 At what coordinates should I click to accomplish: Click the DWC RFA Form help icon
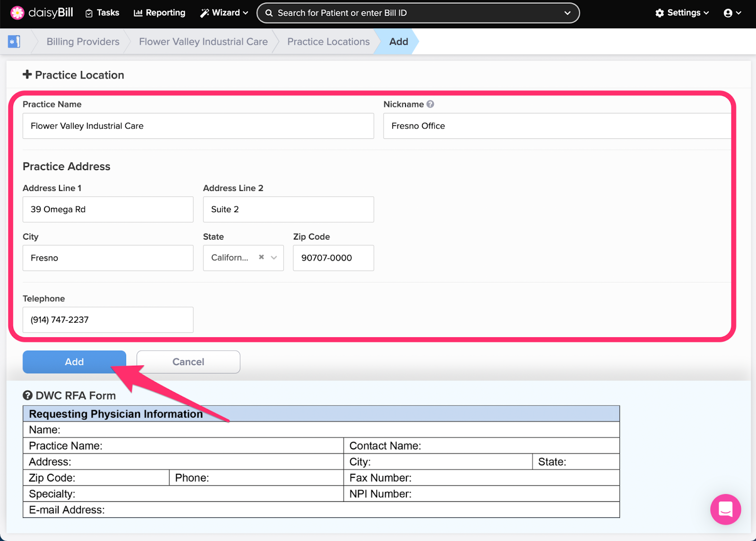pos(28,395)
